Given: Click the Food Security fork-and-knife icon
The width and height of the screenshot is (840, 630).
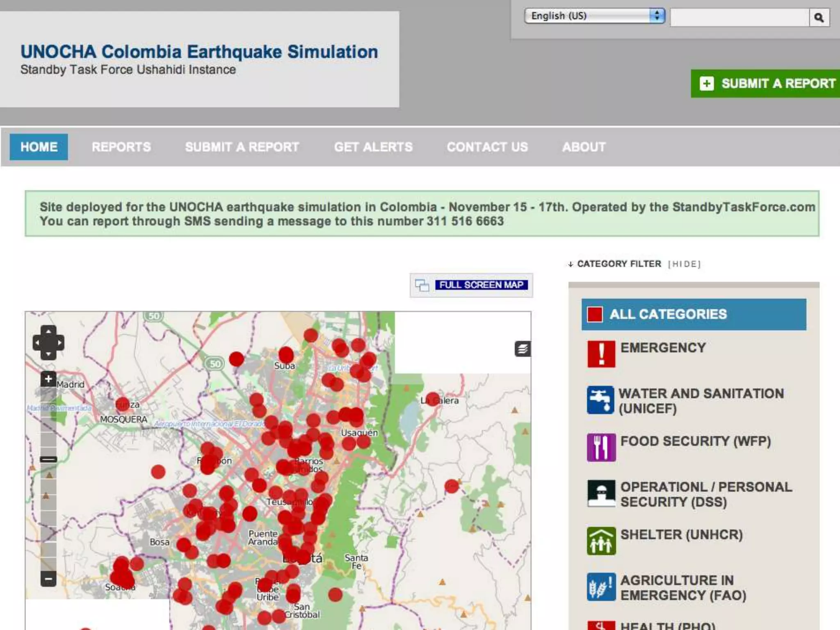Looking at the screenshot, I should [601, 447].
